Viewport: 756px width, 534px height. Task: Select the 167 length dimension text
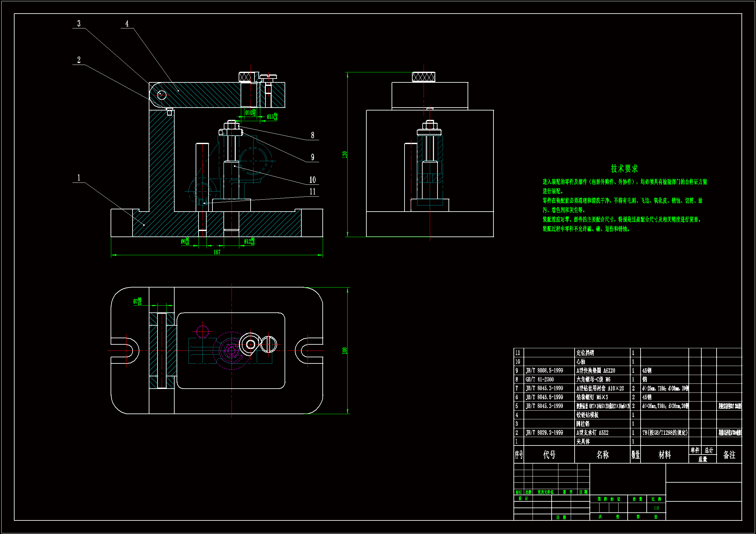tap(217, 252)
